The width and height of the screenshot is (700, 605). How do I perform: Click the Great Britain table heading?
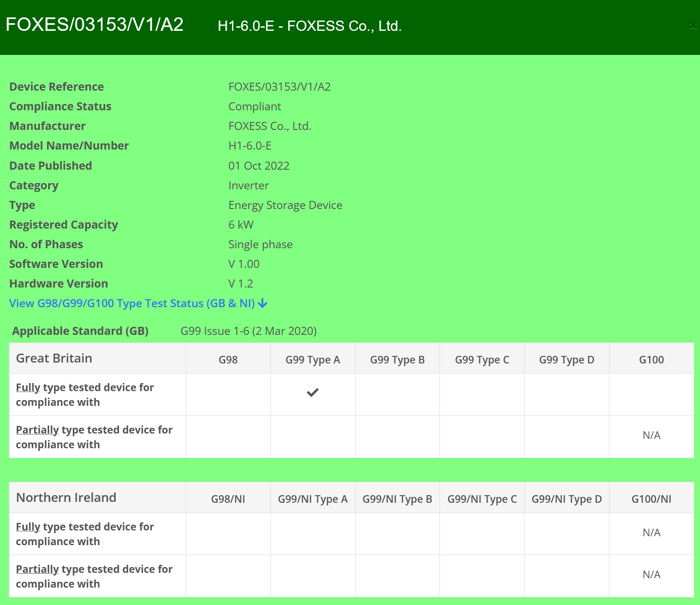coord(54,359)
